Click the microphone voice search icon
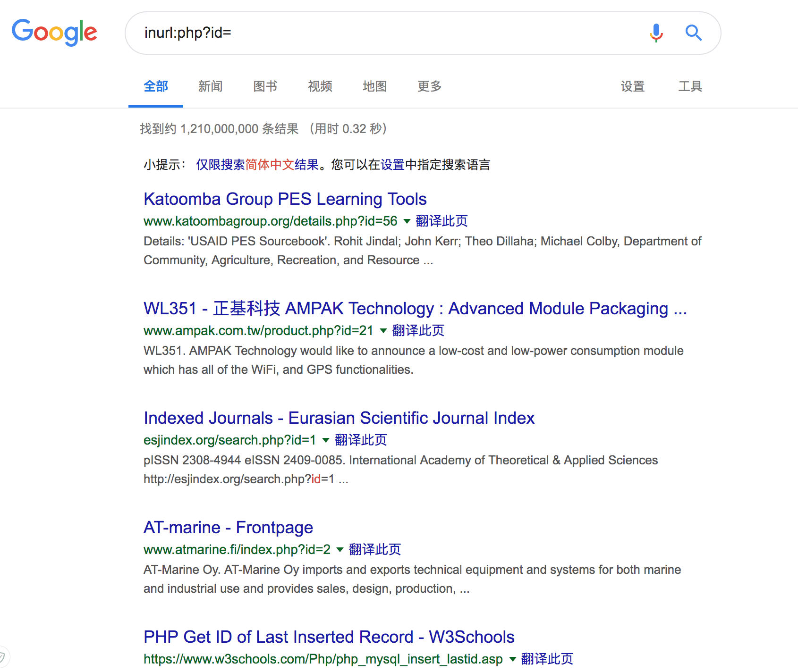This screenshot has height=672, width=798. click(x=656, y=33)
